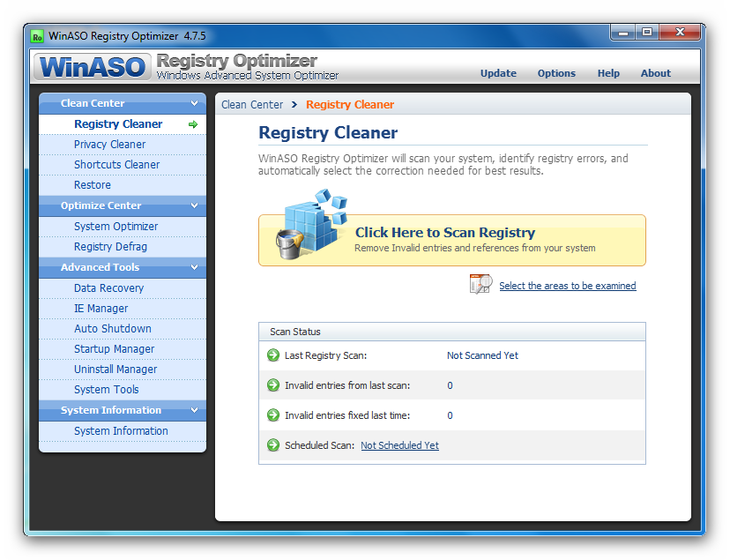Minimize the WinASO window
Screen dimensions: 730x560
623,32
